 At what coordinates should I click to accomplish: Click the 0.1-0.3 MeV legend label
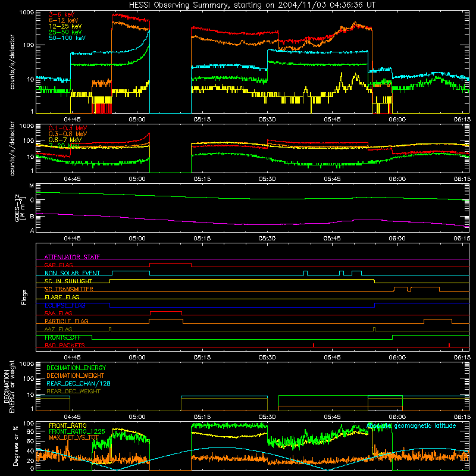tap(68, 128)
